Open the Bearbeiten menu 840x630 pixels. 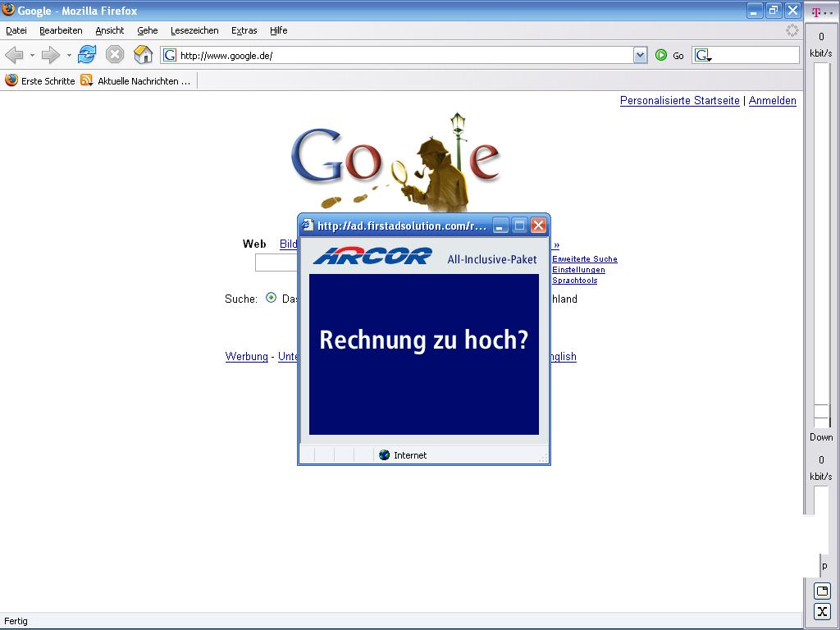tap(61, 30)
